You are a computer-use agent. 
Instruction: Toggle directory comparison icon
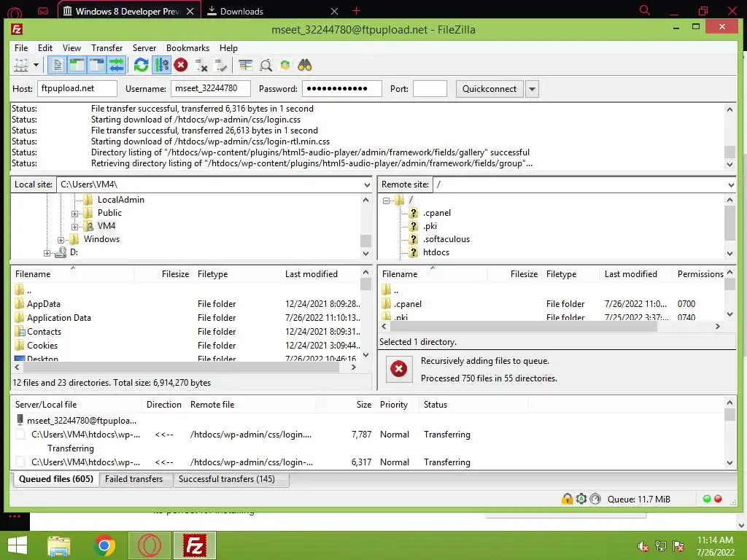point(266,65)
